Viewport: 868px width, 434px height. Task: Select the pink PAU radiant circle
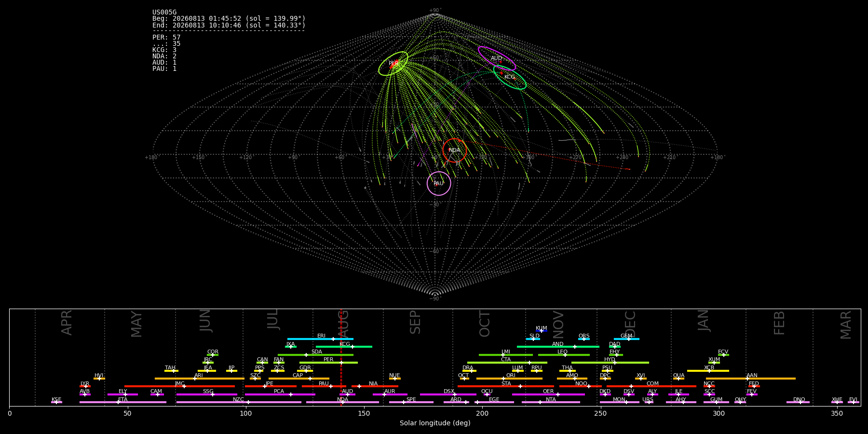pos(439,183)
